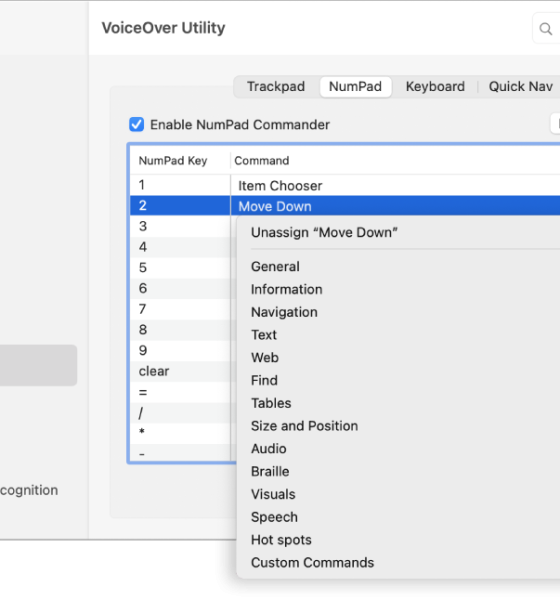560x600 pixels.
Task: Open Size and Position submenu
Action: pyautogui.click(x=304, y=426)
